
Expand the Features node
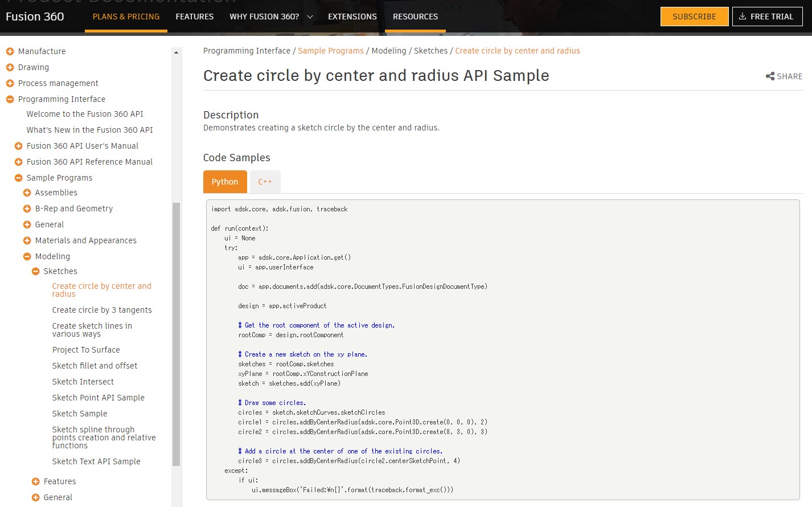click(35, 481)
